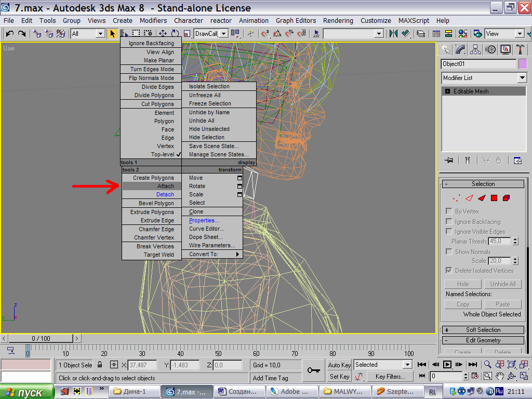Click Properties... in the transform menu
Image resolution: width=532 pixels, height=399 pixels.
coord(212,220)
